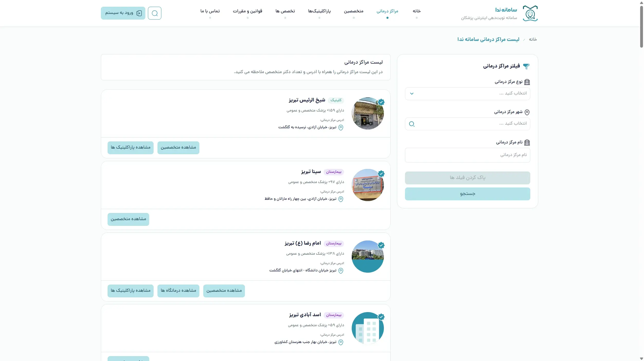Image resolution: width=644 pixels, height=361 pixels.
Task: Click address تبریز، خیابان آزادی، نرسیده به گلگشت
Action: [307, 127]
